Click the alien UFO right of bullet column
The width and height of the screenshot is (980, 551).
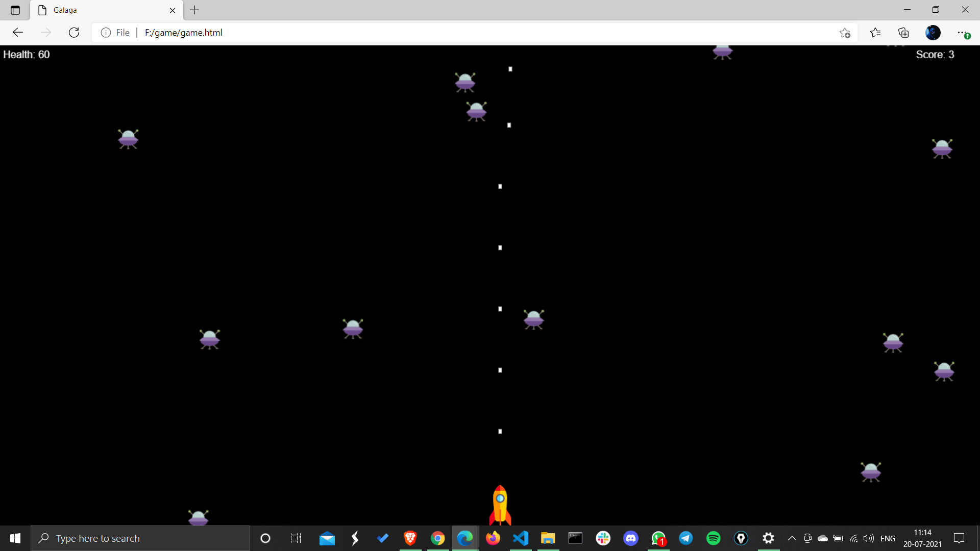pyautogui.click(x=534, y=319)
